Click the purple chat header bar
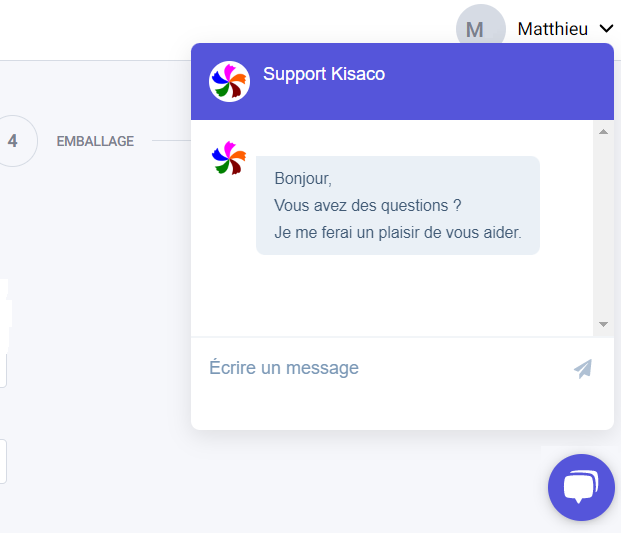The width and height of the screenshot is (621, 533). point(402,82)
